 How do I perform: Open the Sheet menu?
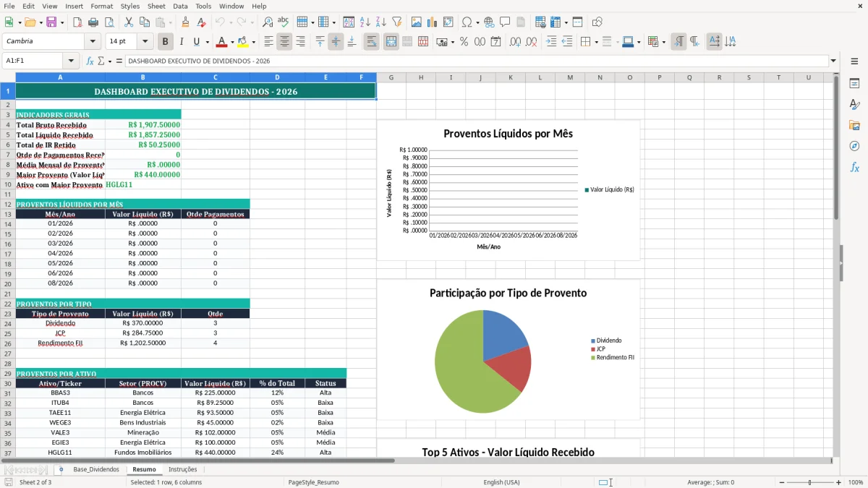point(156,6)
